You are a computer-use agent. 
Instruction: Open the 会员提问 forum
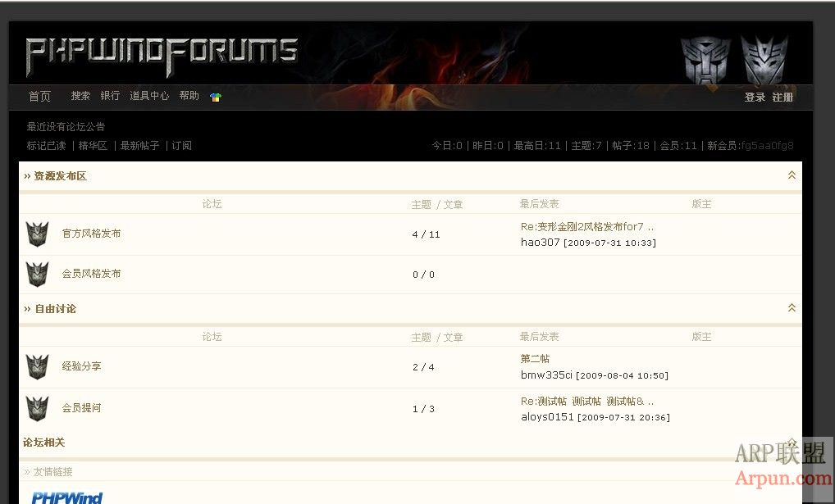coord(81,408)
